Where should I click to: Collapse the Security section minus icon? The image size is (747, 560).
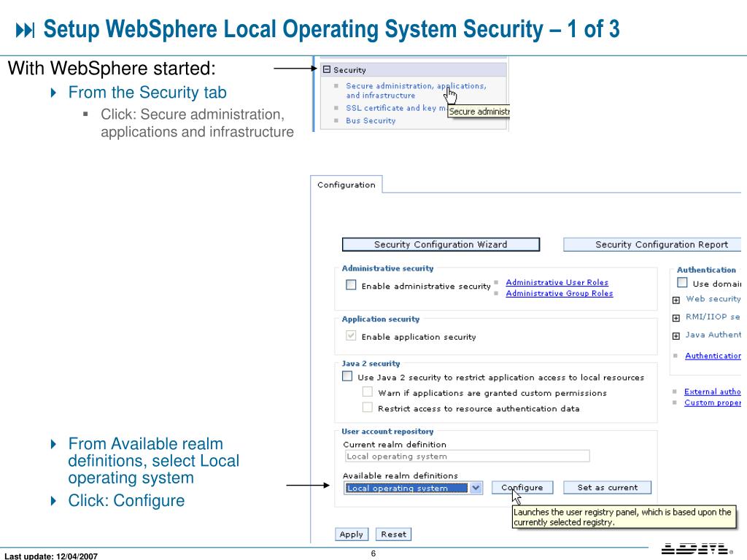pos(326,69)
